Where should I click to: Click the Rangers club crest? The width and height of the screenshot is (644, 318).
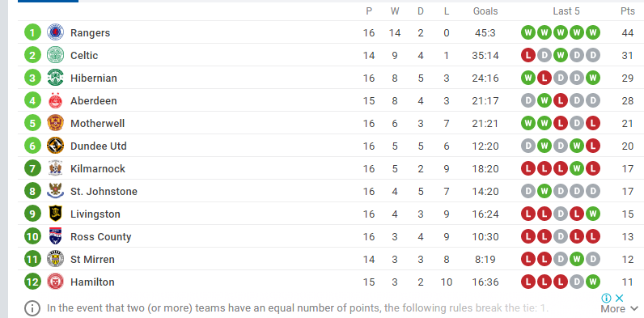(x=56, y=32)
